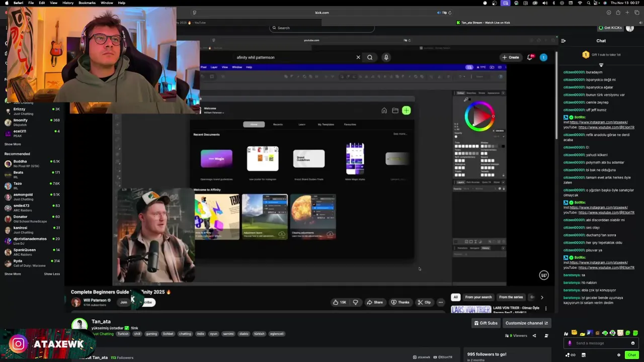Image resolution: width=644 pixels, height=362 pixels.
Task: Clear the YouTube search query
Action: (358, 57)
